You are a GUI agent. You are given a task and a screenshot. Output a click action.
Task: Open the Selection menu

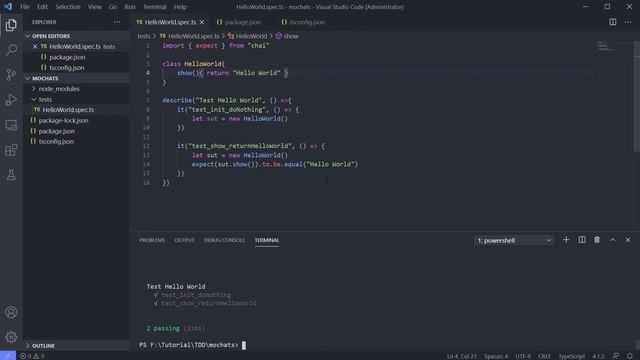[68, 7]
